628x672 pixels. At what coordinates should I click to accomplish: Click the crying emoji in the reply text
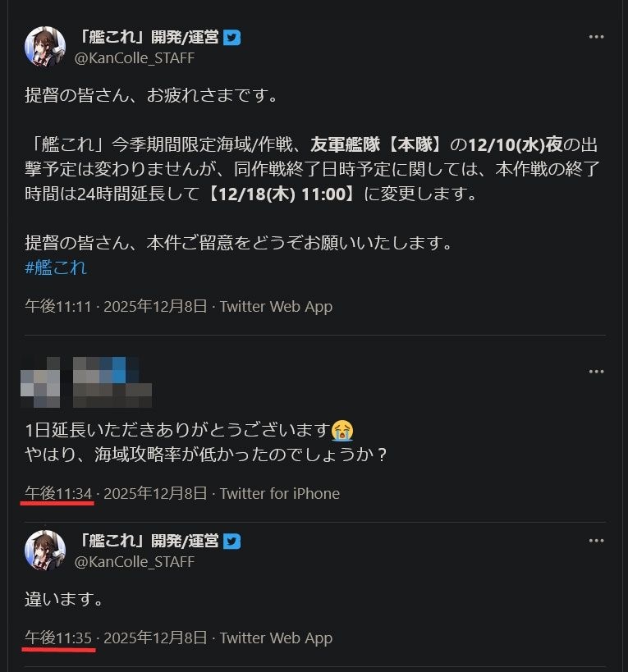coord(342,430)
